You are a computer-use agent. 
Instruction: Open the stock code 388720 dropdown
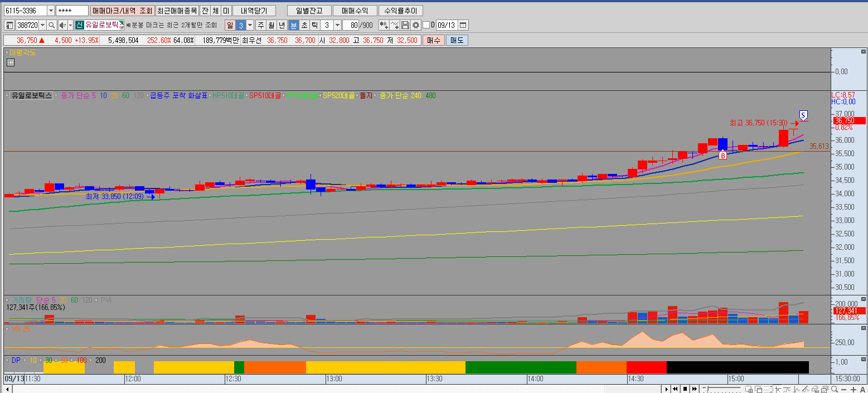(42, 25)
